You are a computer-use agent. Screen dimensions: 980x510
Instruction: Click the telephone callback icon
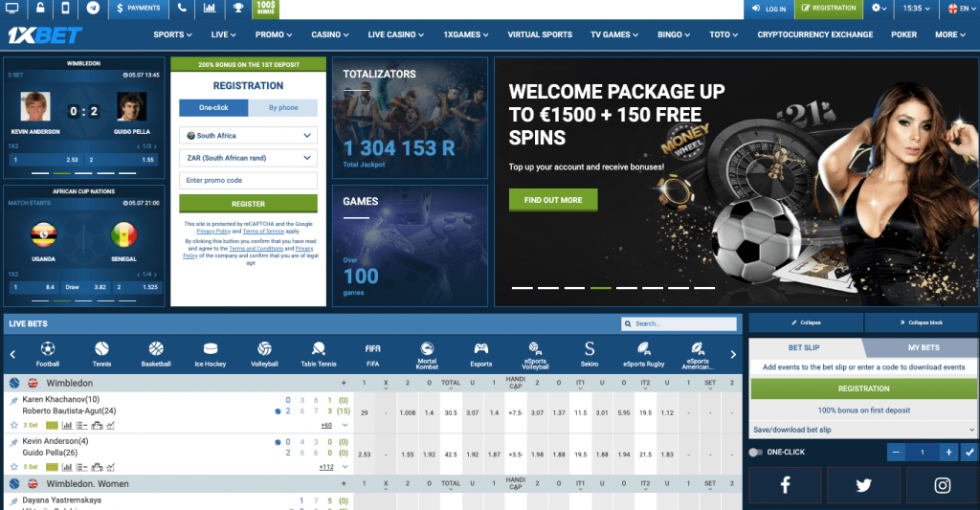click(x=181, y=8)
